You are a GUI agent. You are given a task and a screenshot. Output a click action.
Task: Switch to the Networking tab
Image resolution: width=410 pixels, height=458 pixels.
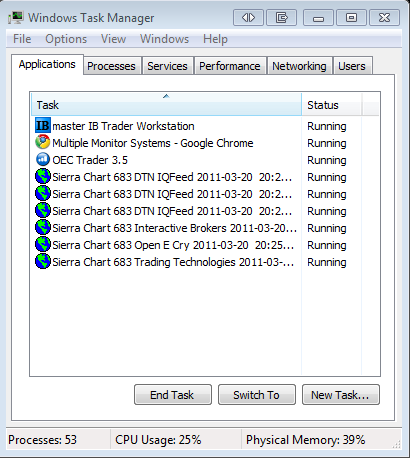[x=299, y=66]
